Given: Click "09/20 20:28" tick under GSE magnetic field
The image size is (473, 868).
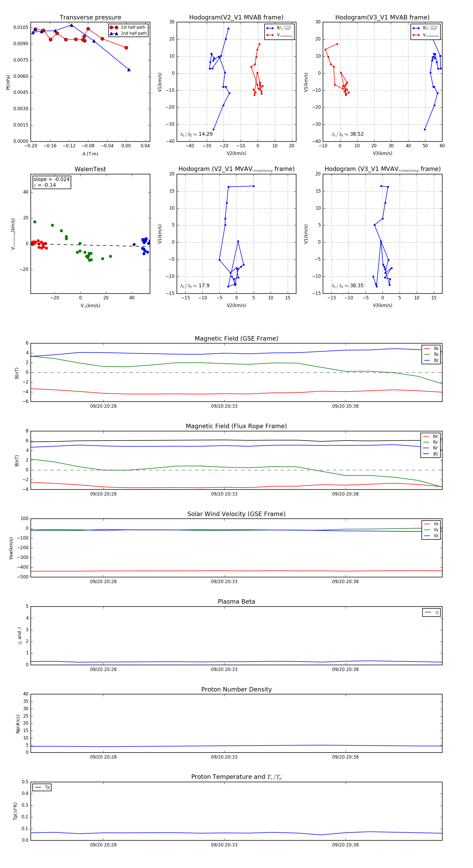Looking at the screenshot, I should (103, 406).
